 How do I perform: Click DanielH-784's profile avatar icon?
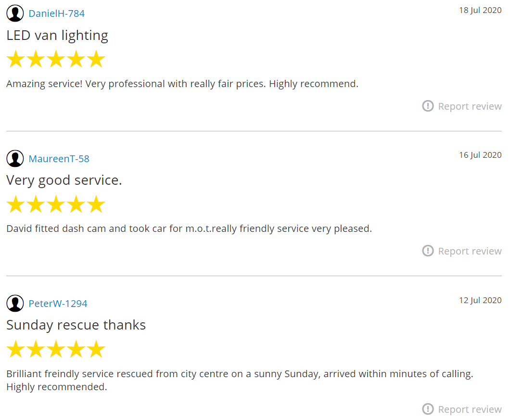[15, 13]
